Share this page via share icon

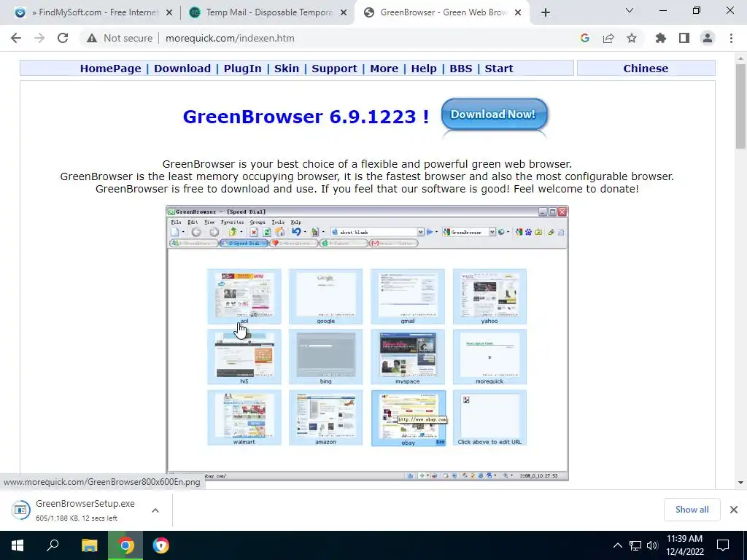click(608, 38)
